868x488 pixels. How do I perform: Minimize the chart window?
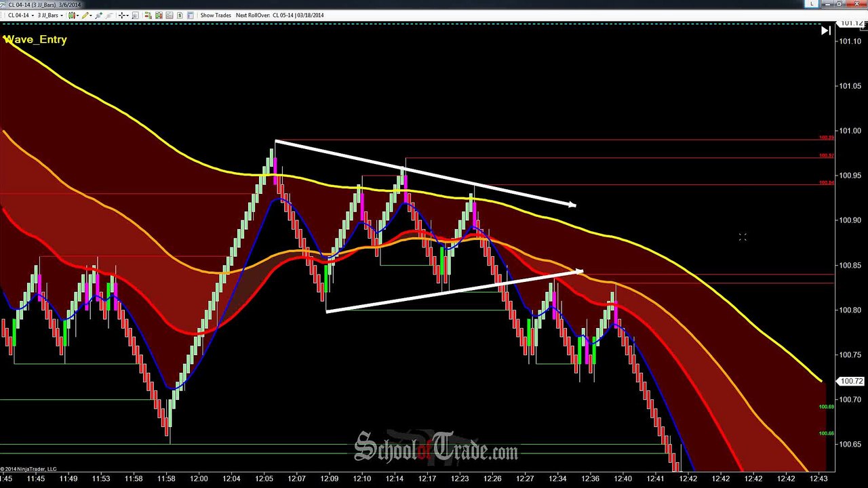click(x=827, y=4)
